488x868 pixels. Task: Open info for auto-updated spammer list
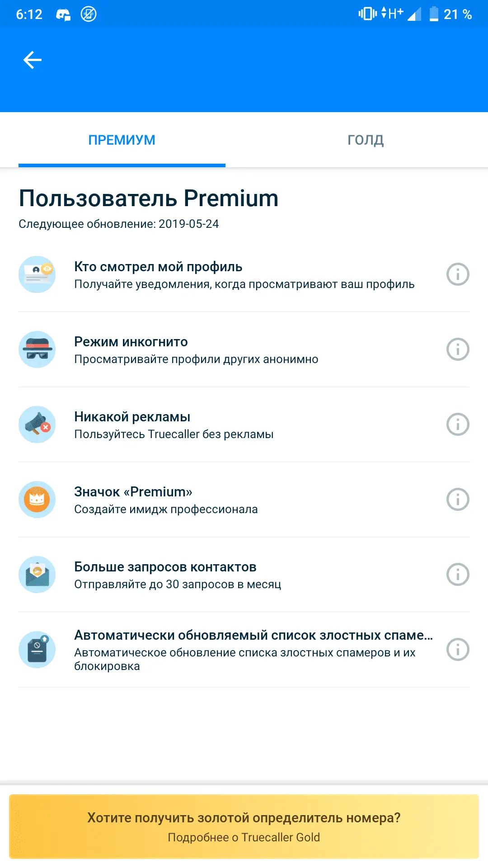point(458,650)
